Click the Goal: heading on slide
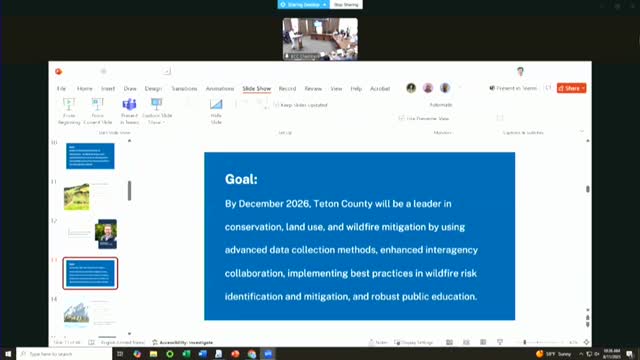Viewport: 640px width, 360px height. tap(241, 179)
